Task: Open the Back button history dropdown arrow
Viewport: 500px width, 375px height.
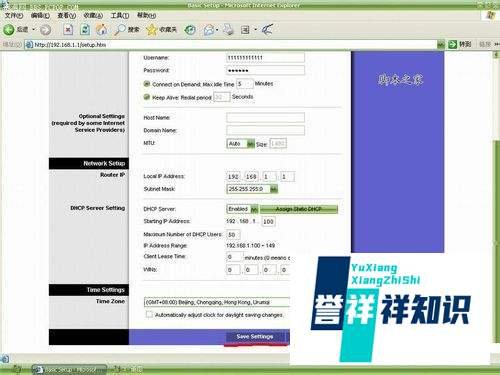Action: pyautogui.click(x=33, y=30)
